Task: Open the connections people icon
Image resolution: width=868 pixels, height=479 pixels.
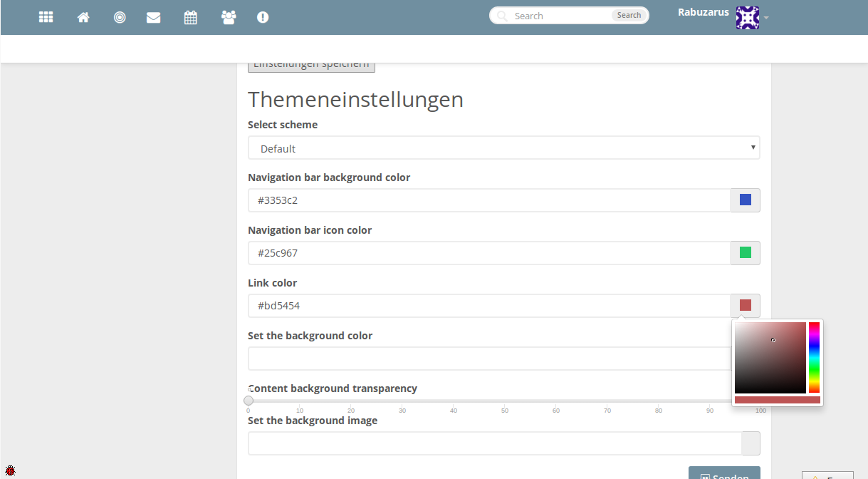Action: [x=228, y=17]
